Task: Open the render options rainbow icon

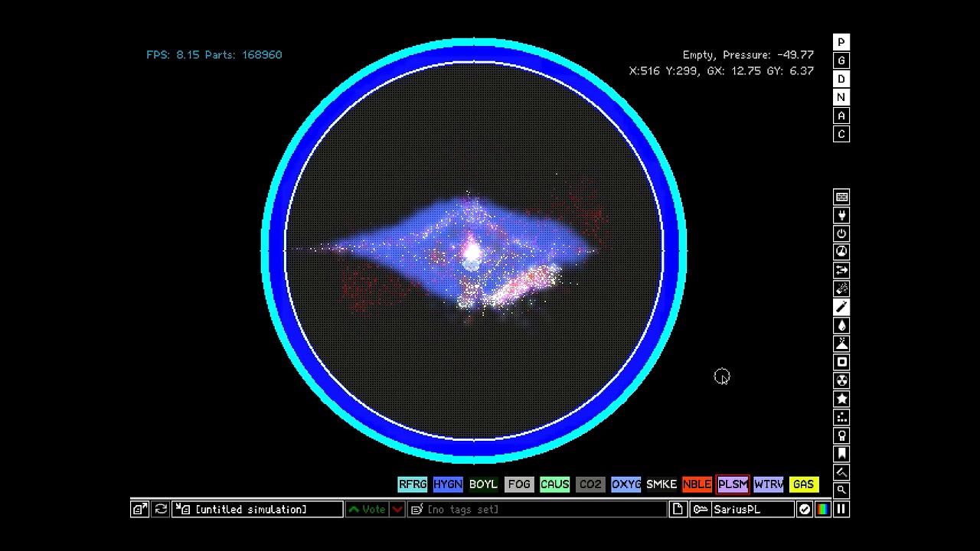Action: (823, 510)
